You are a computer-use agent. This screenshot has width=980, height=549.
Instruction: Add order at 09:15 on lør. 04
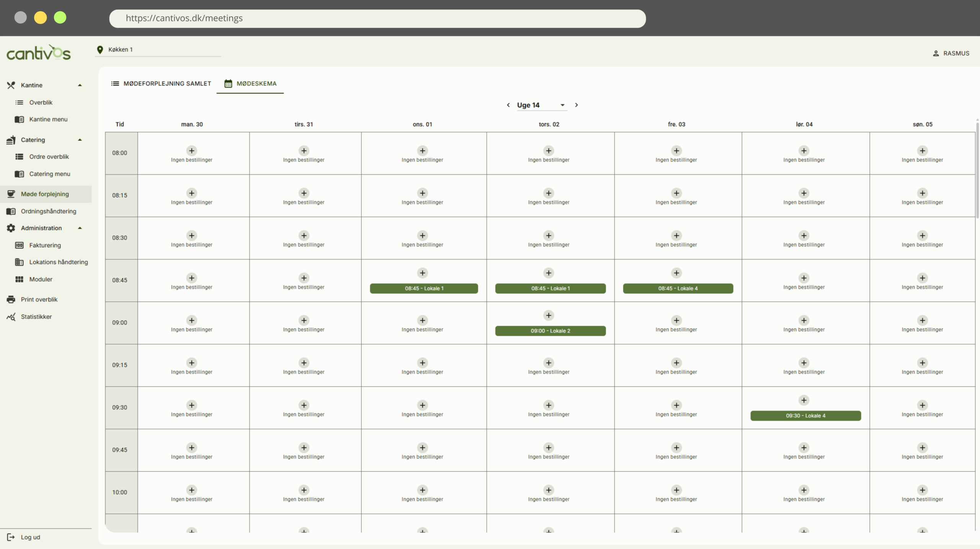click(804, 363)
